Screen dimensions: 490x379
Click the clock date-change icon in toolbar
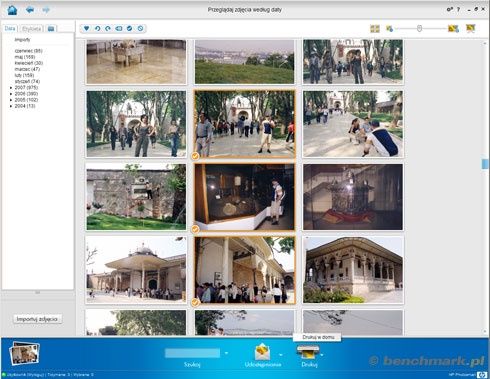[x=140, y=28]
